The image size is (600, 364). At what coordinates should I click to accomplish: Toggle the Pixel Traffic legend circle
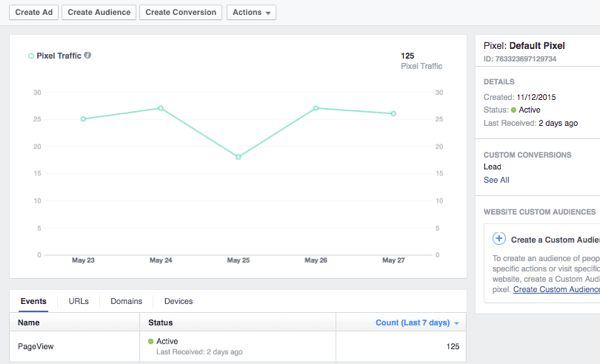point(31,56)
